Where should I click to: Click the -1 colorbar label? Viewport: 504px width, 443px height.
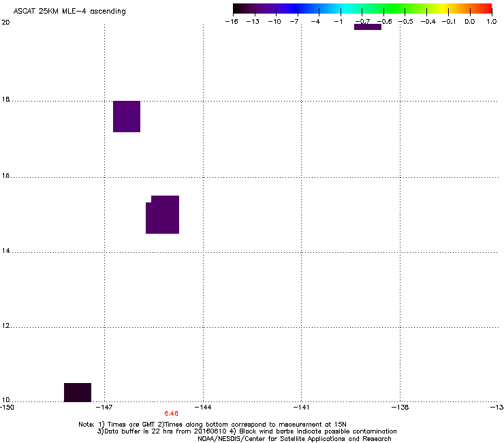338,22
